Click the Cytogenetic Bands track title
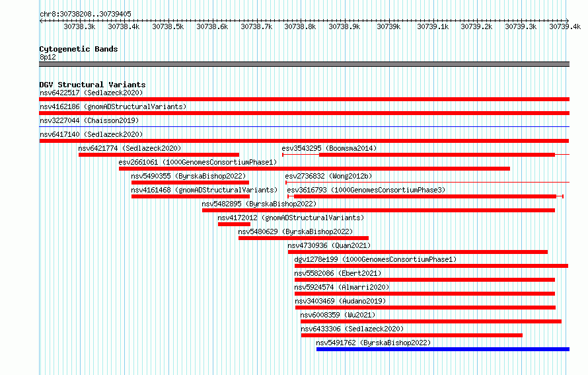 point(79,49)
